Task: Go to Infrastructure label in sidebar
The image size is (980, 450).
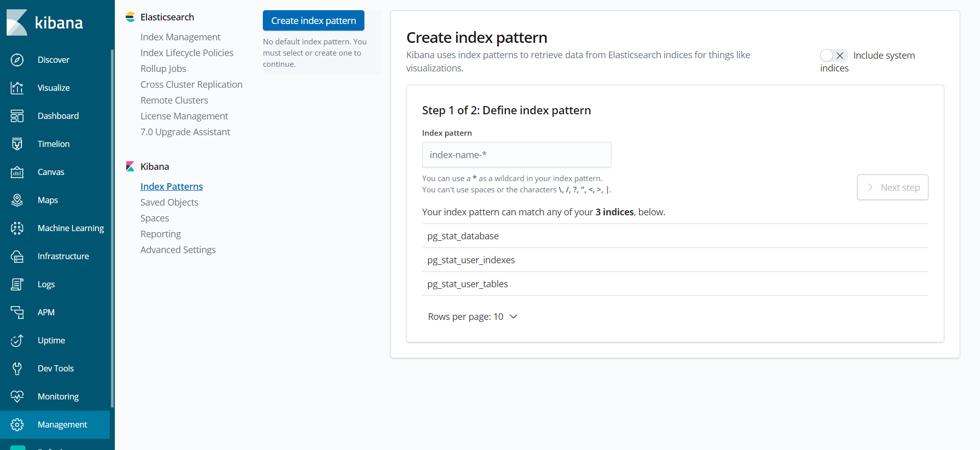Action: [x=63, y=256]
